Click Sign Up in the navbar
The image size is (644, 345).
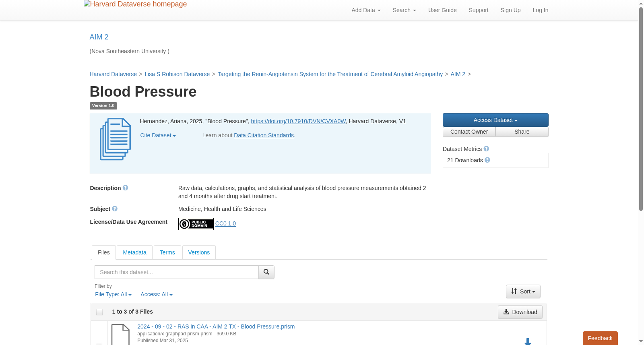(511, 10)
